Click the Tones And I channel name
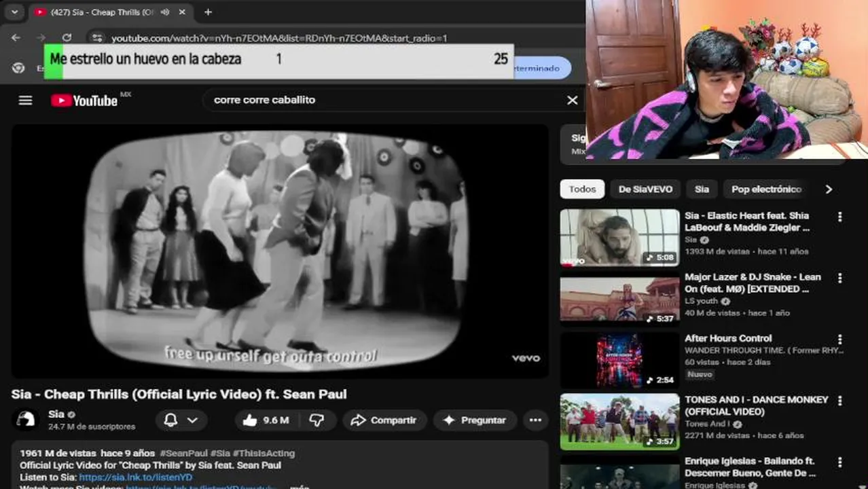This screenshot has height=489, width=868. [707, 424]
